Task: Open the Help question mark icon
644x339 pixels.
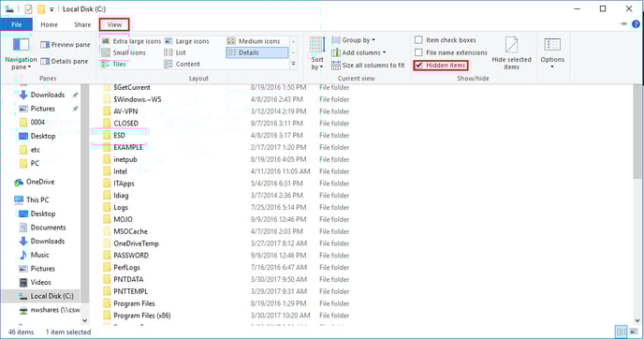Action: click(636, 24)
